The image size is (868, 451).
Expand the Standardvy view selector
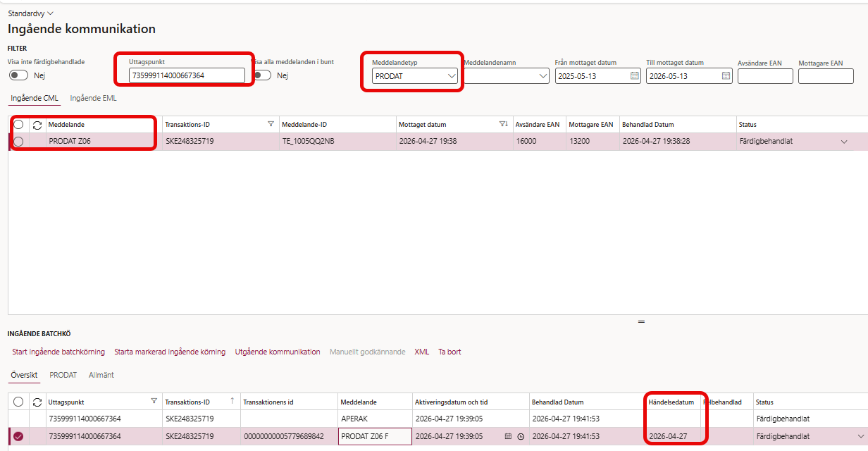point(30,13)
